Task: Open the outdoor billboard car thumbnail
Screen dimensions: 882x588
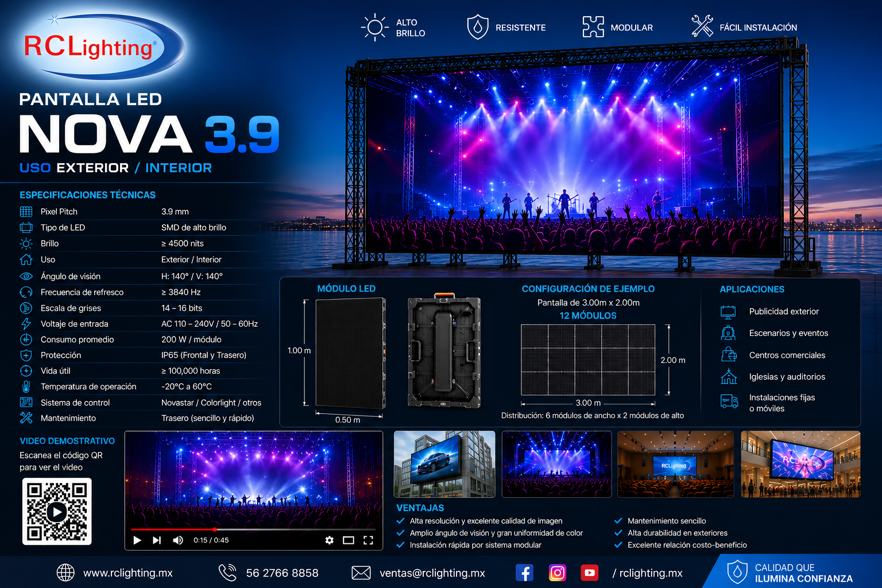Action: pyautogui.click(x=444, y=464)
